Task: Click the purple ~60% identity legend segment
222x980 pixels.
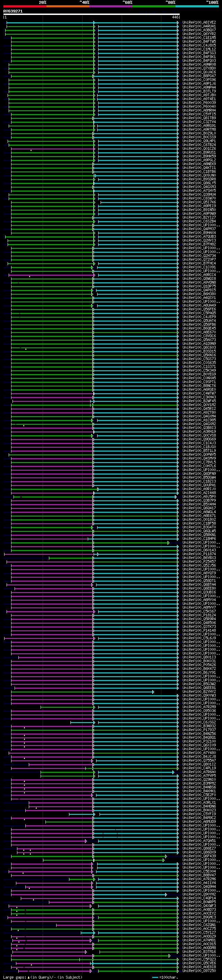Action: (111, 6)
